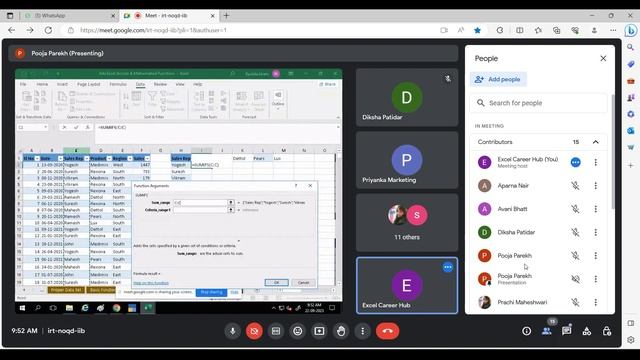Click Formulas tab in shared Excel ribbon
This screenshot has width=640, height=360.
(x=118, y=84)
